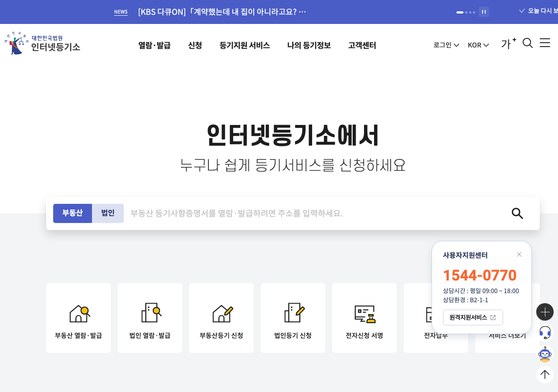Select the first news slide indicator

460,12
